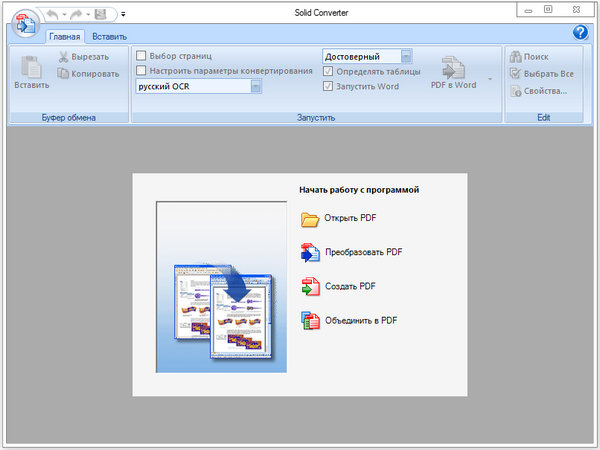Expand the Undo history arrow
This screenshot has width=600, height=450.
(64, 15)
